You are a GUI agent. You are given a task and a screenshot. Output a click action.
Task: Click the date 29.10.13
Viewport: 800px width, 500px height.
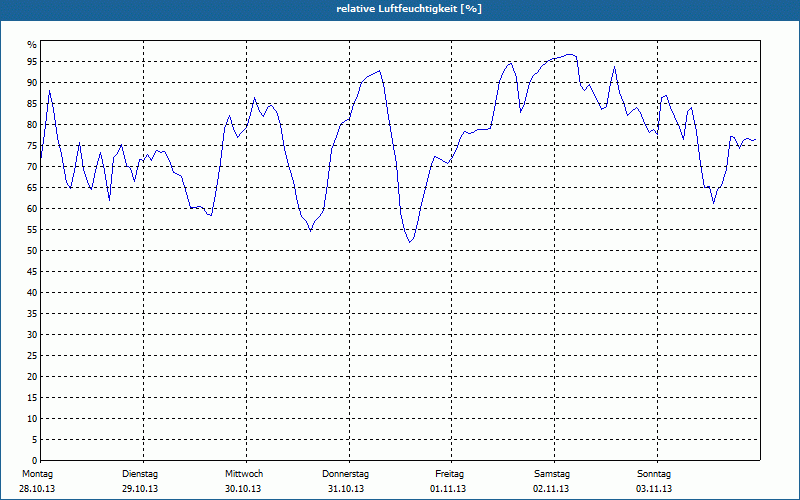point(140,489)
